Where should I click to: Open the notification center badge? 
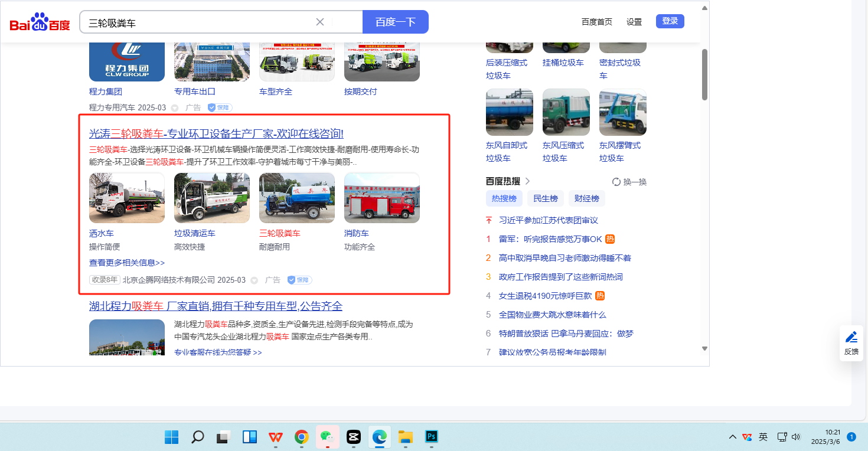(851, 437)
